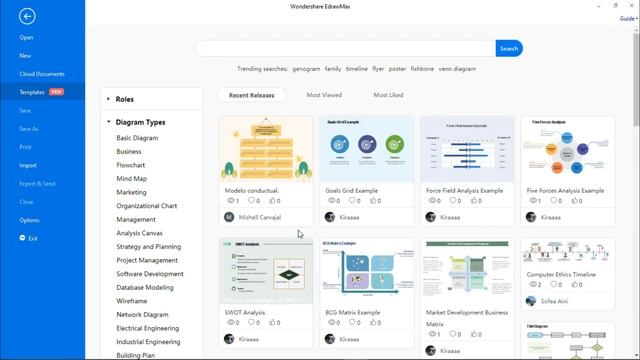The width and height of the screenshot is (640, 360).
Task: Click trending search poster
Action: (x=397, y=69)
